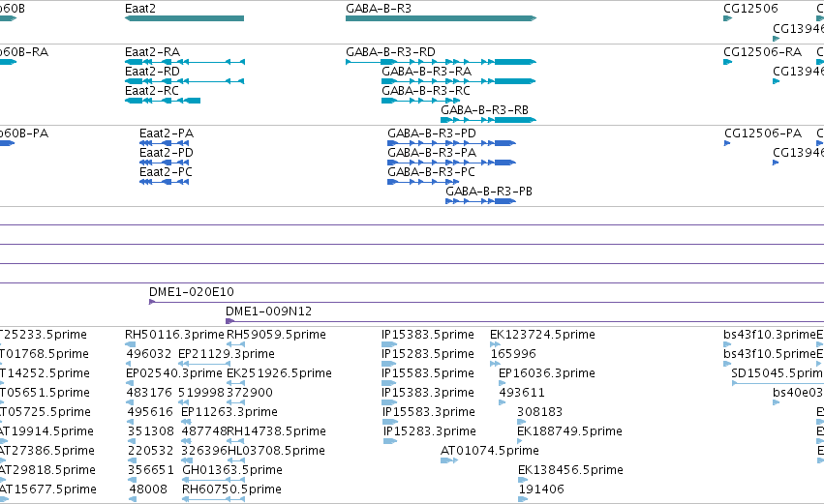Select the GABA-B-R3-PD protein label
Image resolution: width=824 pixels, height=504 pixels.
click(432, 133)
